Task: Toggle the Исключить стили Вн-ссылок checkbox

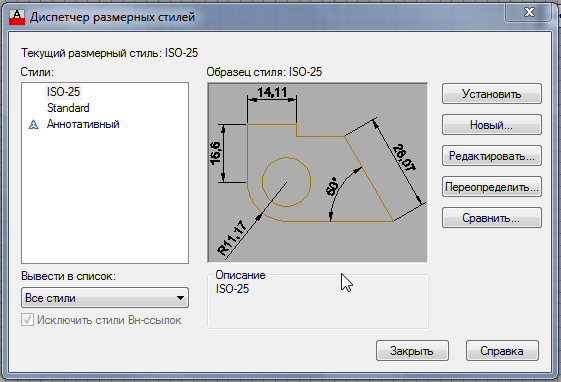Action: (28, 319)
